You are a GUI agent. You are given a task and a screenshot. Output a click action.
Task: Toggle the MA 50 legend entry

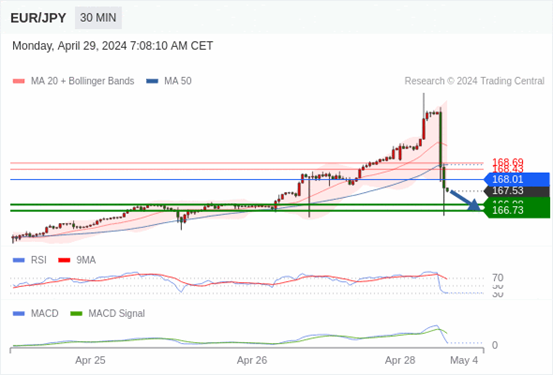point(169,81)
